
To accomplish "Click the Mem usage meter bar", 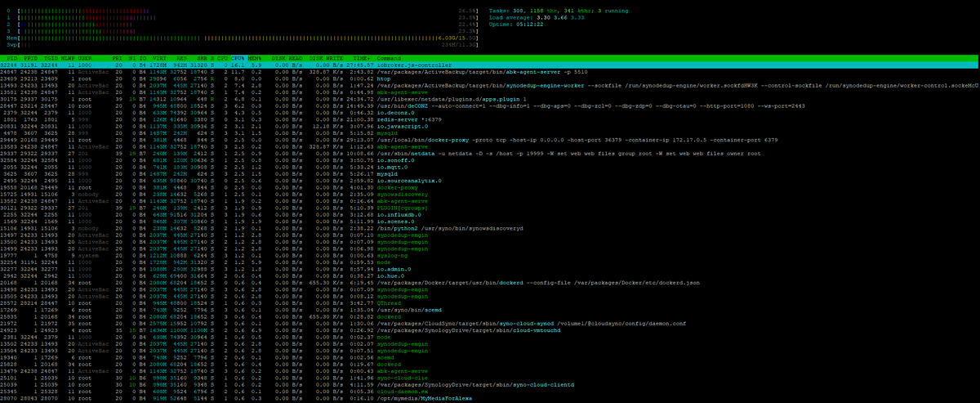I will click(245, 38).
